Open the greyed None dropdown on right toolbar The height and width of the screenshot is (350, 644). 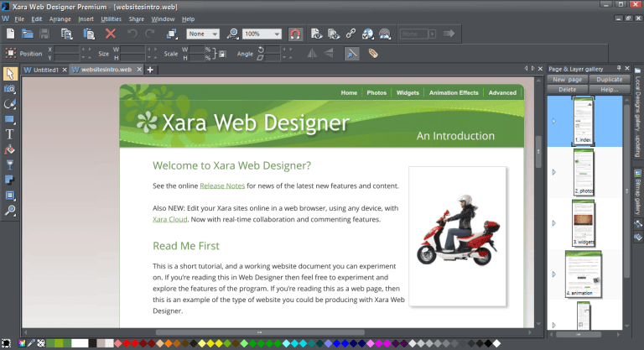tap(418, 34)
